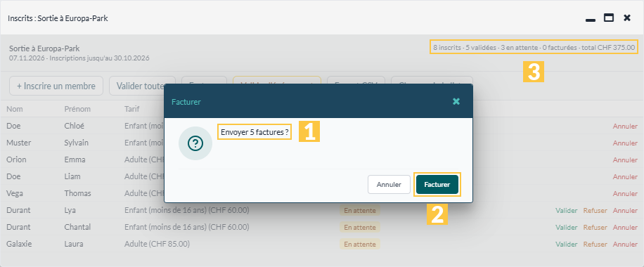Screen dimensions: 644x267
Task: Click the summary '8 inscrits · 5 validées' text
Action: point(464,47)
